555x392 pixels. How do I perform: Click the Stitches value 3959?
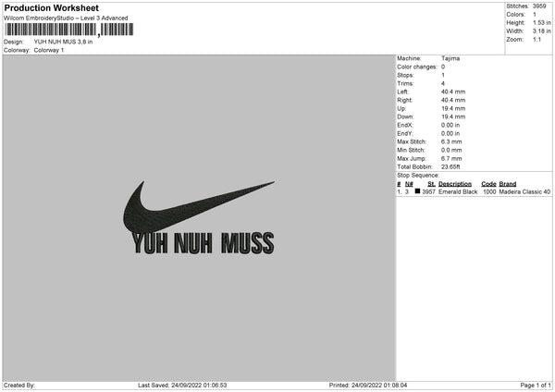539,6
